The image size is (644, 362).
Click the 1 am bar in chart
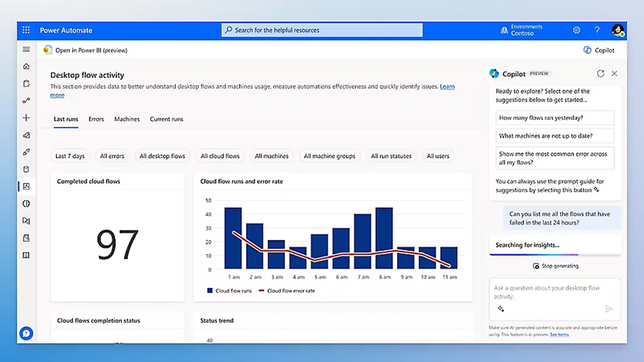pos(233,238)
